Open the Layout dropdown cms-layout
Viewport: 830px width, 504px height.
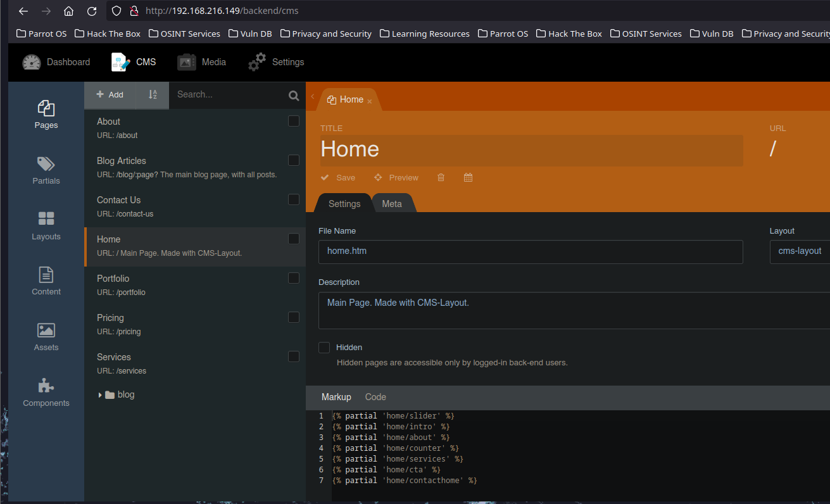(800, 251)
